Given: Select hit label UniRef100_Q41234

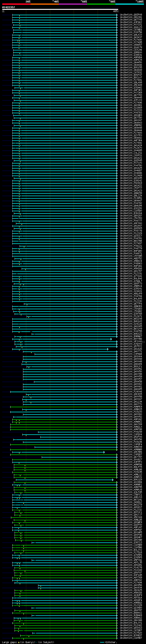Looking at the screenshot, I should pos(131,402).
